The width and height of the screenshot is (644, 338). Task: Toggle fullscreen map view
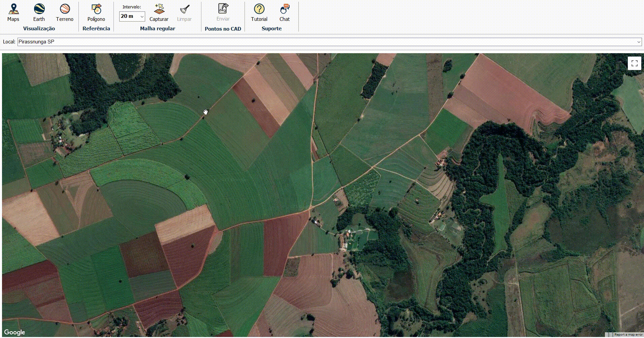634,63
